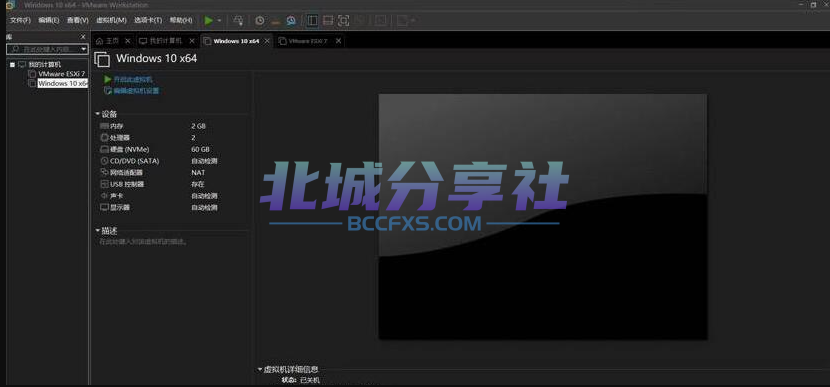The width and height of the screenshot is (830, 387).
Task: Collapse the 描述 description section
Action: tap(97, 230)
